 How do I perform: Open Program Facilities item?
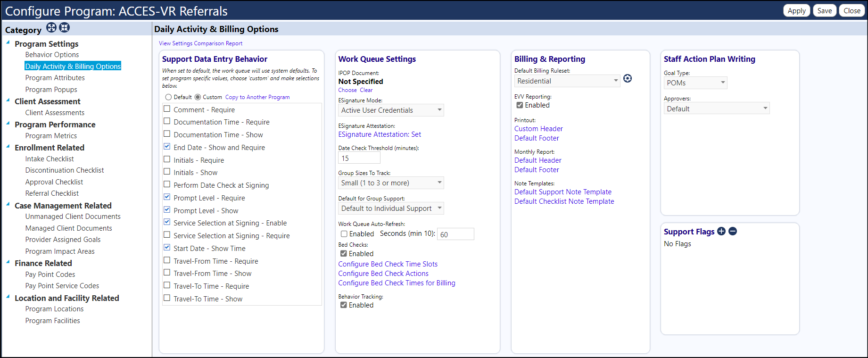(52, 321)
